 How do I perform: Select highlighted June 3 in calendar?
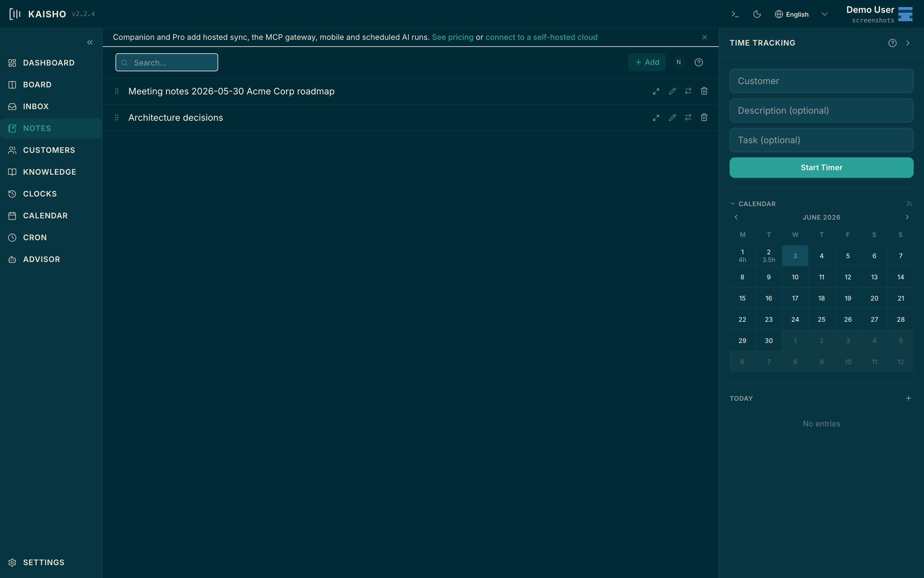click(x=795, y=256)
